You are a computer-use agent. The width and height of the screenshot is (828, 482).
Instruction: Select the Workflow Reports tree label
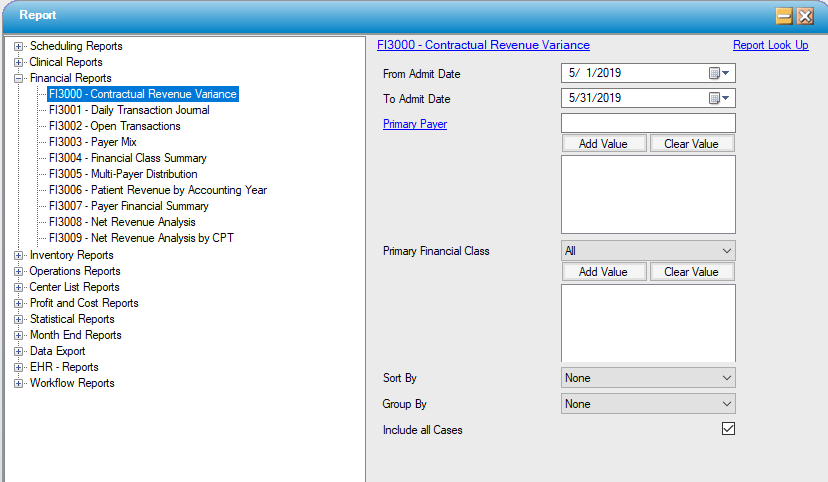pyautogui.click(x=72, y=383)
